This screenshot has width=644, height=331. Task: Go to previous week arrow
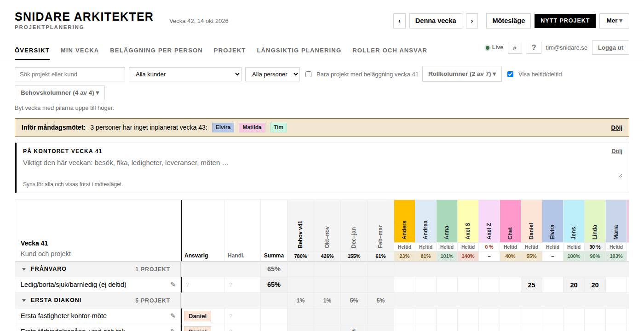click(x=399, y=21)
